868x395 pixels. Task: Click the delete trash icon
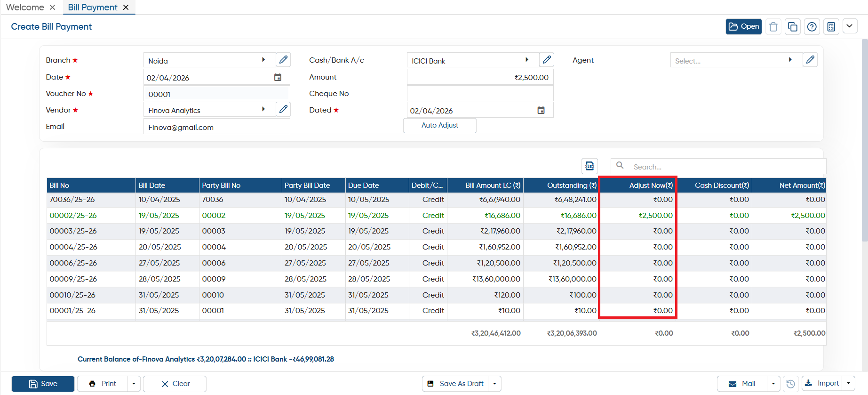coord(773,27)
